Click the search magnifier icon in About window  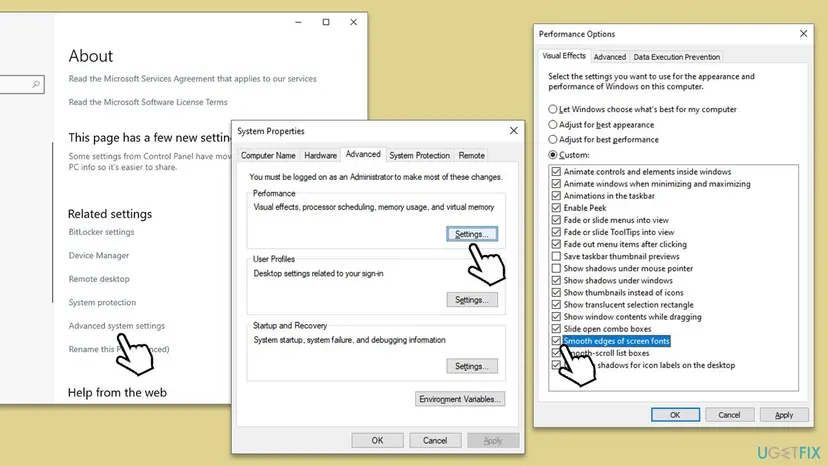[x=36, y=84]
